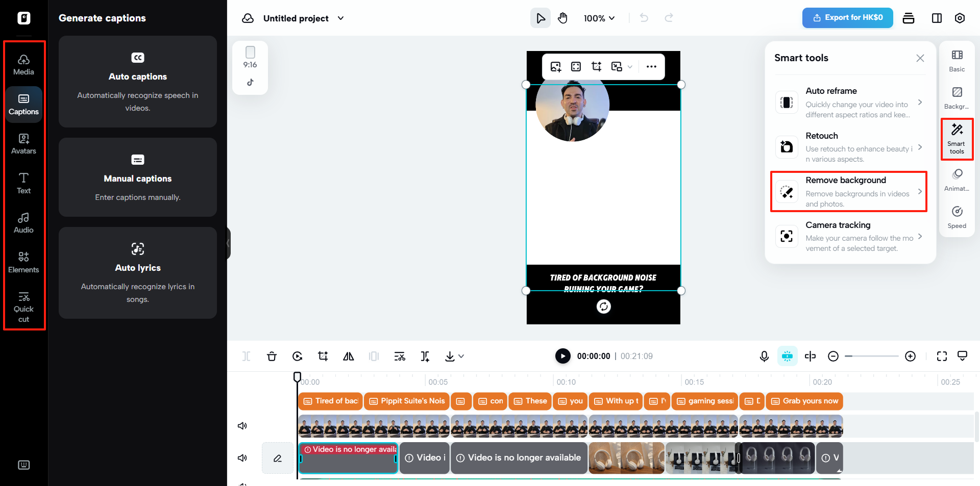Mute the second video track
This screenshot has width=980, height=486.
[242, 458]
